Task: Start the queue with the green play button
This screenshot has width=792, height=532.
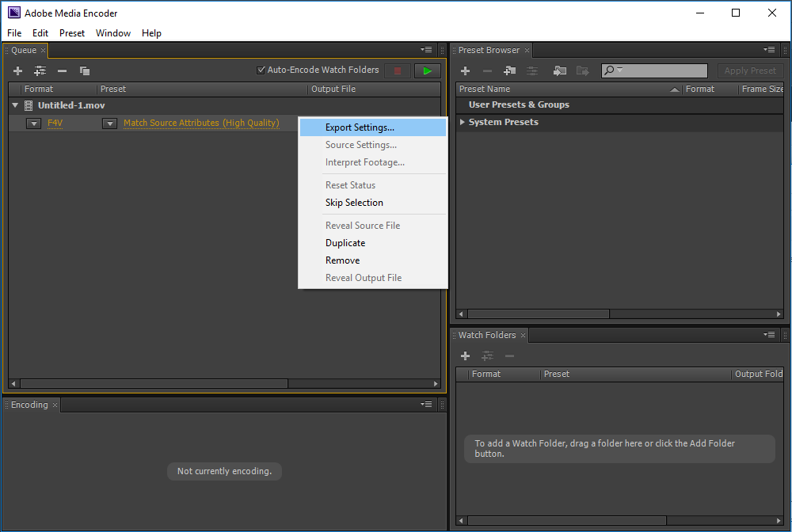Action: (x=428, y=70)
